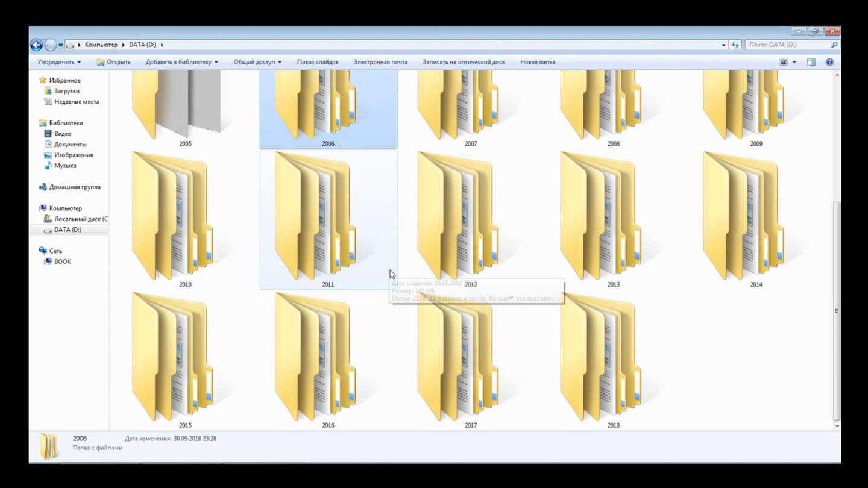Viewport: 868px width, 488px height.
Task: Select the 2007 folder
Action: 471,108
